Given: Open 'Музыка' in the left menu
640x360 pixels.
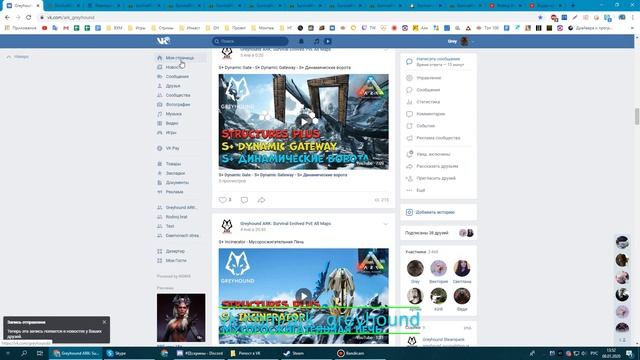Looking at the screenshot, I should 173,114.
